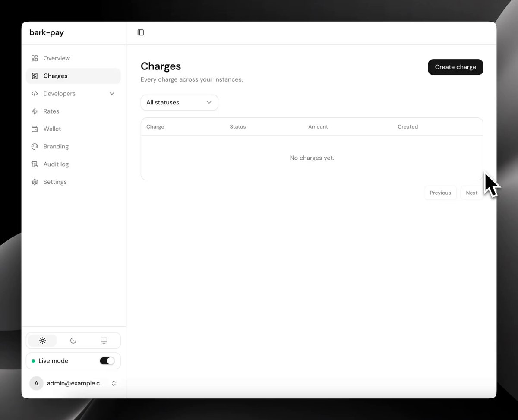Click the Rates lightning bolt icon

tap(35, 111)
